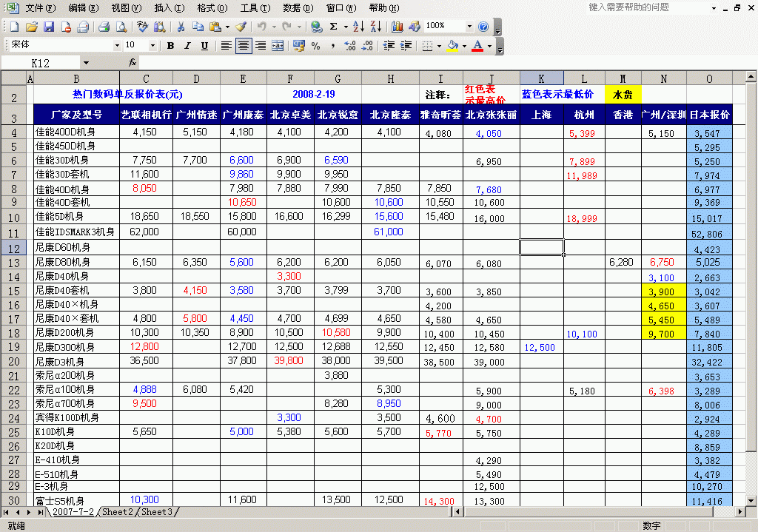Open the 文件(F) menu
Image resolution: width=758 pixels, height=532 pixels.
point(41,7)
